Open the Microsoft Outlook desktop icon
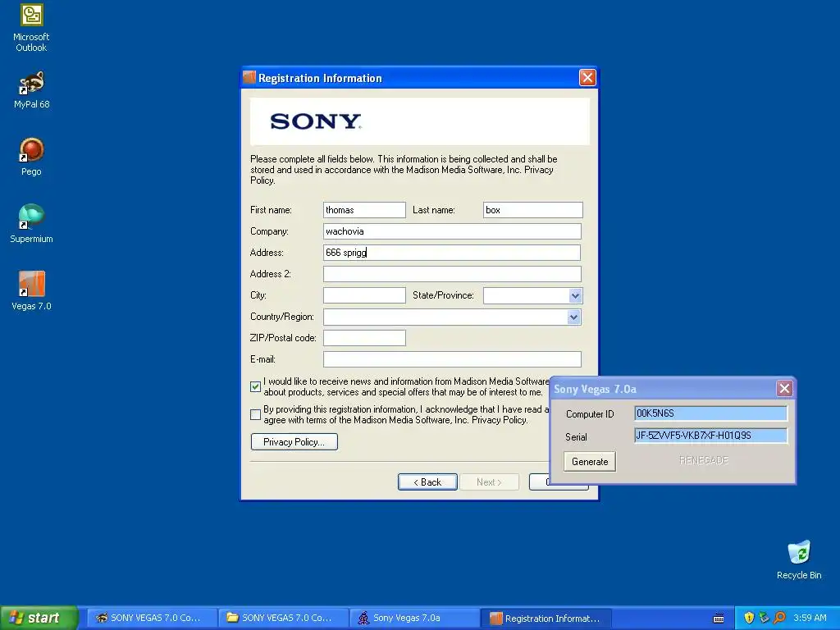Viewport: 840px width, 630px height. coord(31,28)
